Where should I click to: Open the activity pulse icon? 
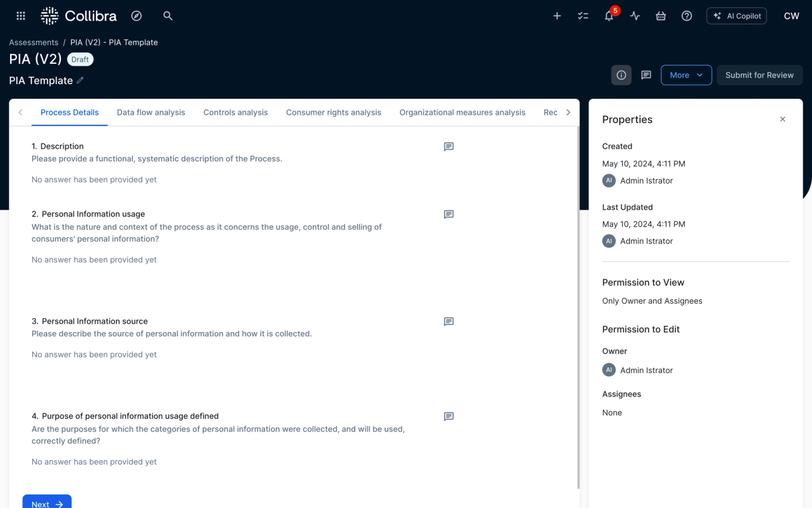coord(635,16)
